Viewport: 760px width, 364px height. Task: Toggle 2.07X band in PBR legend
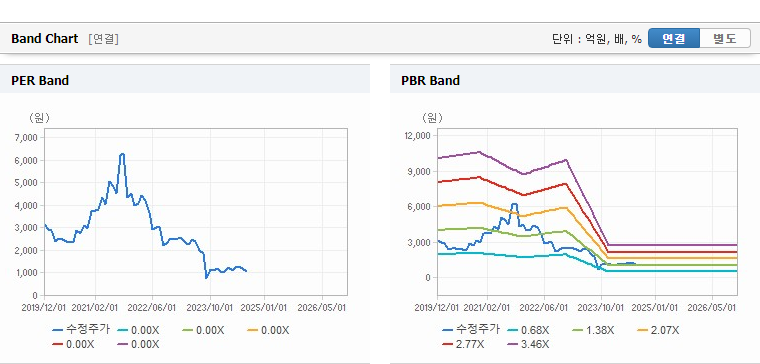coord(658,330)
